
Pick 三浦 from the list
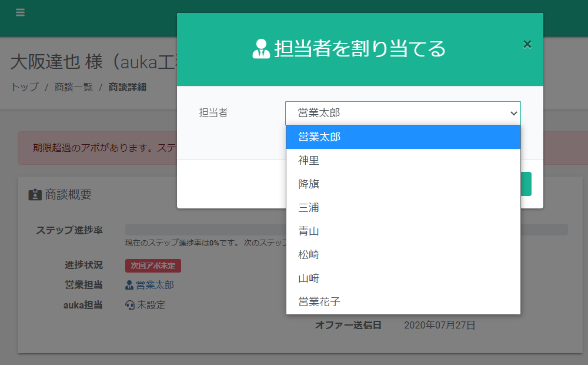403,208
